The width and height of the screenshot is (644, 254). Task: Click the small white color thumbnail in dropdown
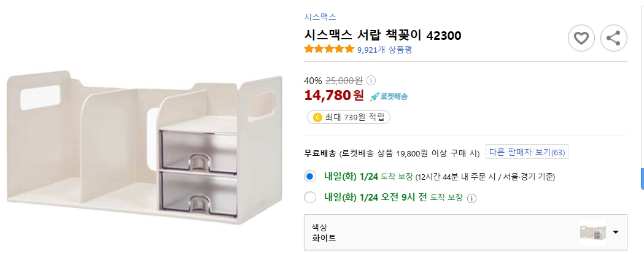pyautogui.click(x=592, y=233)
